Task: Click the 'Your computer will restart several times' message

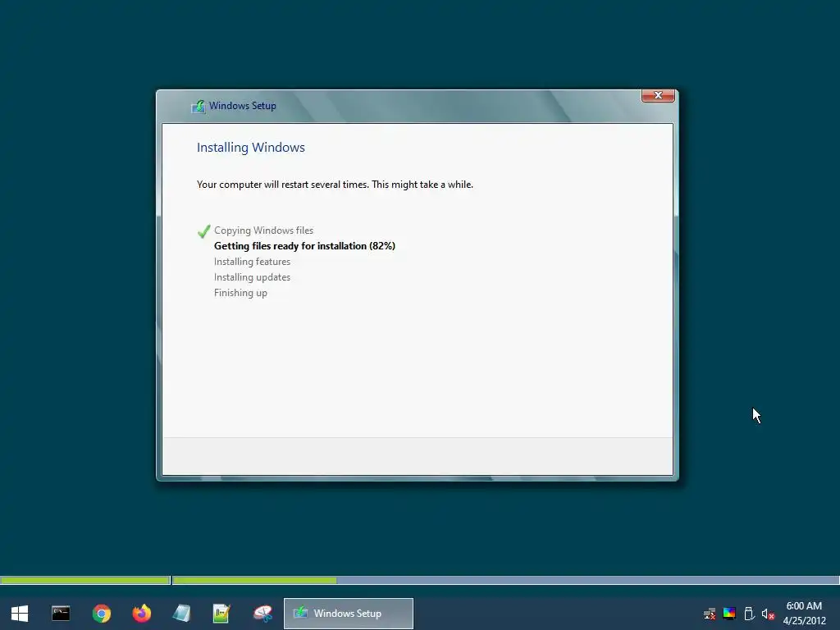Action: (x=335, y=185)
